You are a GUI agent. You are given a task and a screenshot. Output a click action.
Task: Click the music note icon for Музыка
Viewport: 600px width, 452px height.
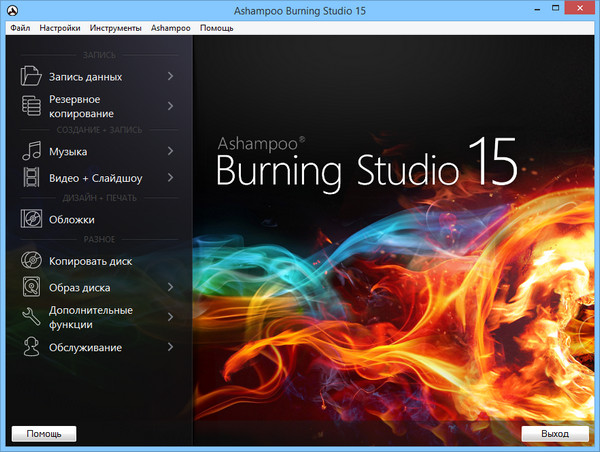click(x=31, y=152)
